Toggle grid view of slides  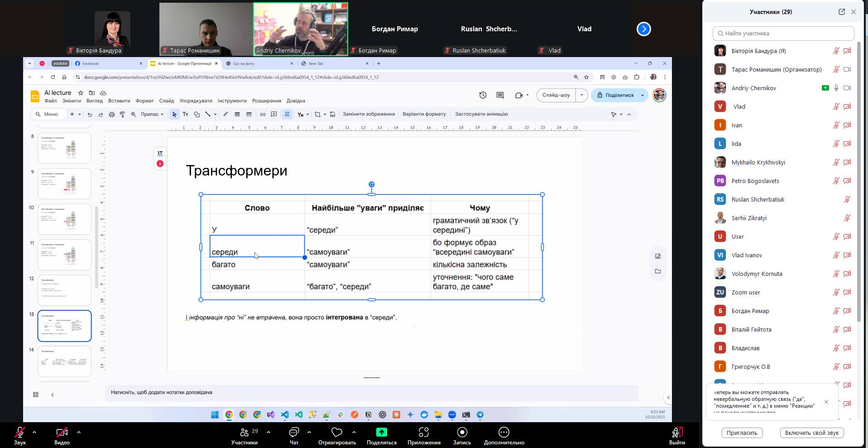(x=35, y=395)
